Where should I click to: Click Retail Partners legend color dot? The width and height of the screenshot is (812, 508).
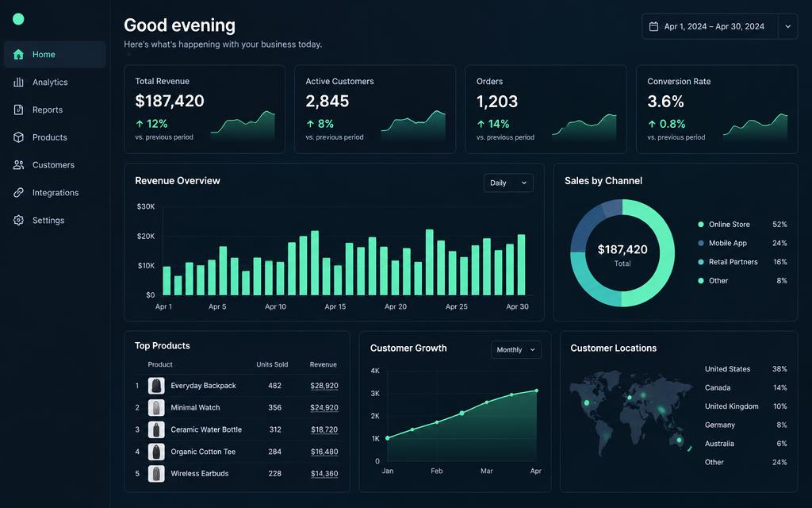tap(701, 262)
